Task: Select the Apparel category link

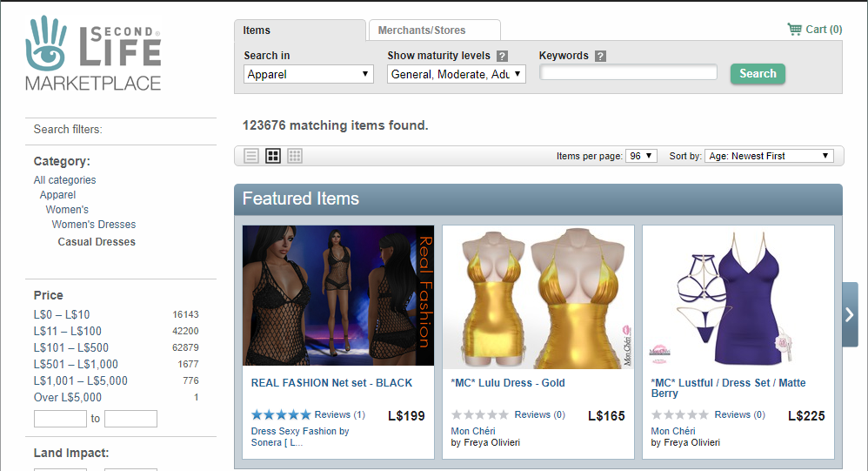Action: tap(57, 195)
